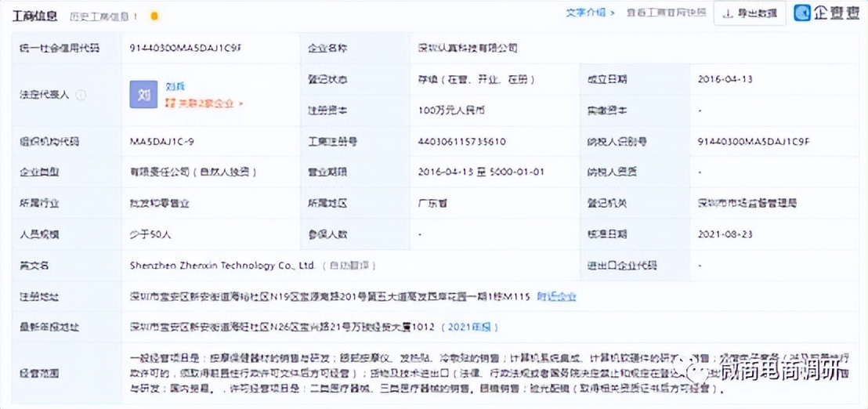Click the info icon beside 法定代表人
Image resolution: width=868 pixels, height=409 pixels.
(81, 95)
